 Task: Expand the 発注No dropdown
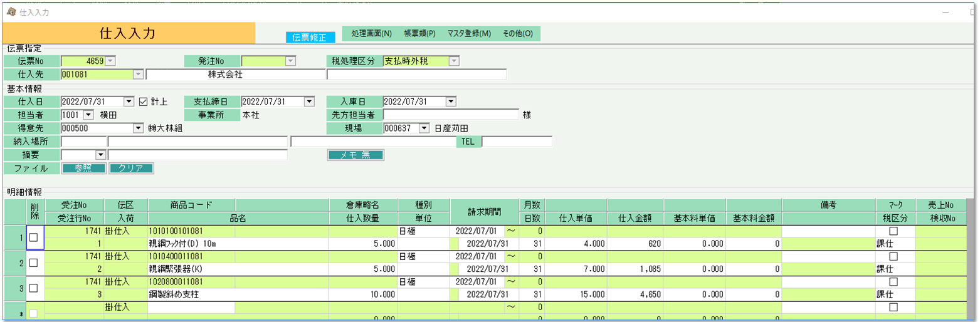click(290, 61)
